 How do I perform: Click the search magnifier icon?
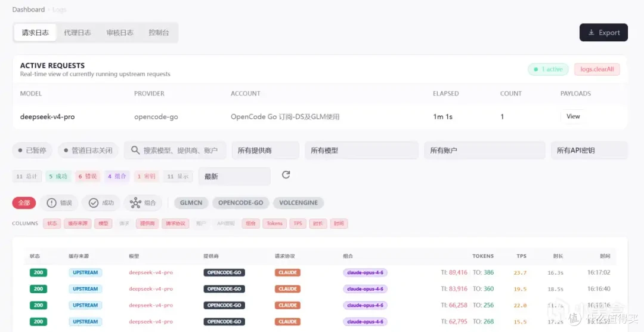(135, 150)
